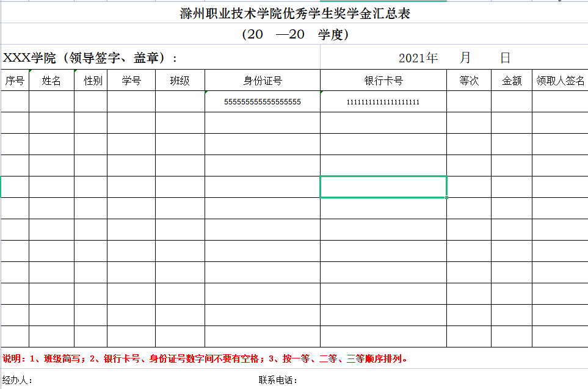Select the XXX学院（领导签字、盖章） cell
Image resolution: width=588 pixels, height=389 pixels.
point(90,58)
